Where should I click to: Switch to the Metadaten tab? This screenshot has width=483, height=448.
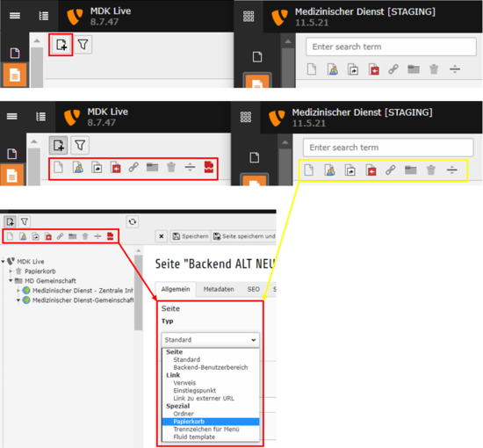pyautogui.click(x=219, y=289)
